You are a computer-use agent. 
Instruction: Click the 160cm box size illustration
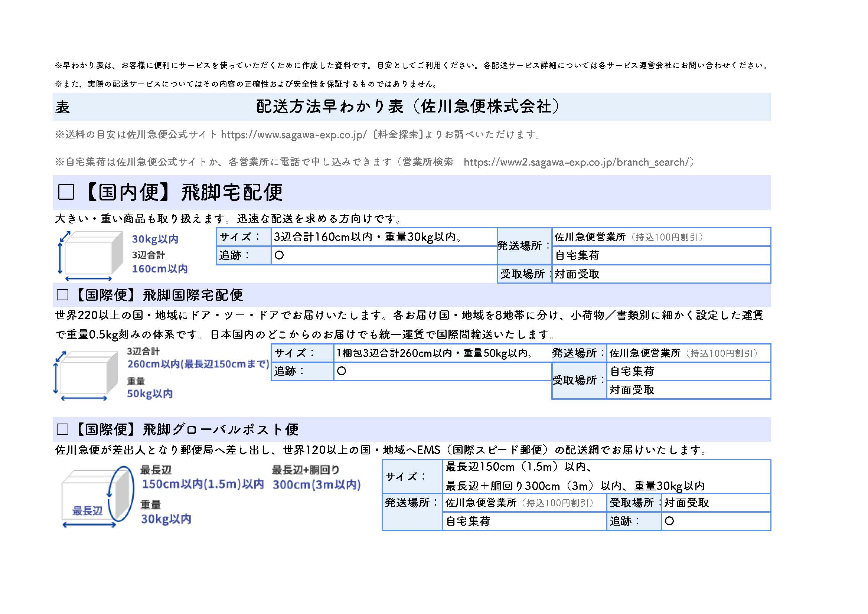[x=91, y=255]
